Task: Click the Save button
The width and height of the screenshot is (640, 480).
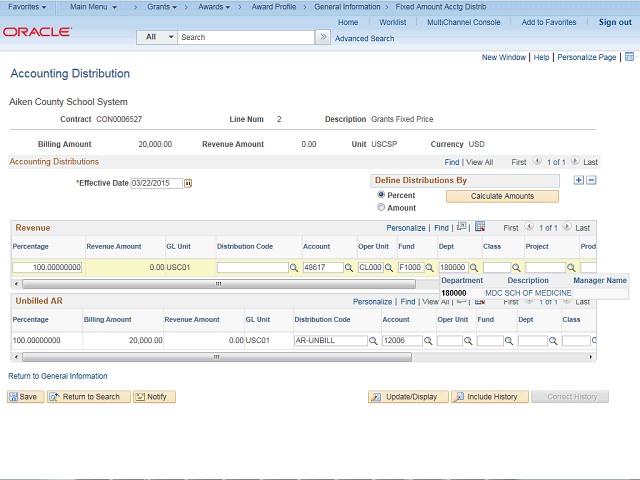Action: coord(25,397)
